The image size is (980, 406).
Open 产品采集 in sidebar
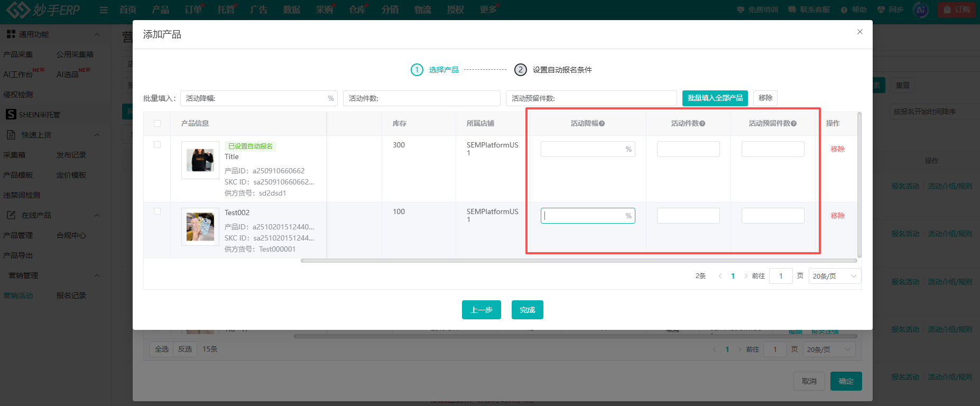(18, 54)
